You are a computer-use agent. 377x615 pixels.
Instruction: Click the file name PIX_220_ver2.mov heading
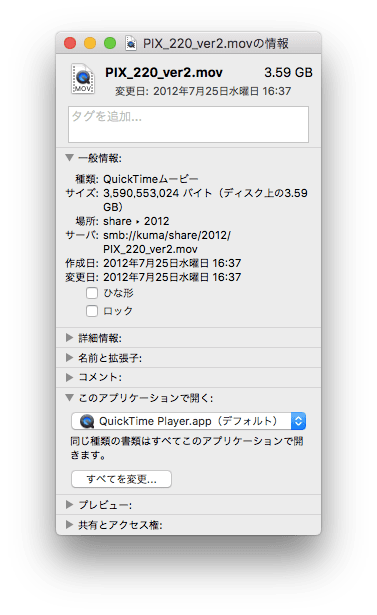coord(164,73)
